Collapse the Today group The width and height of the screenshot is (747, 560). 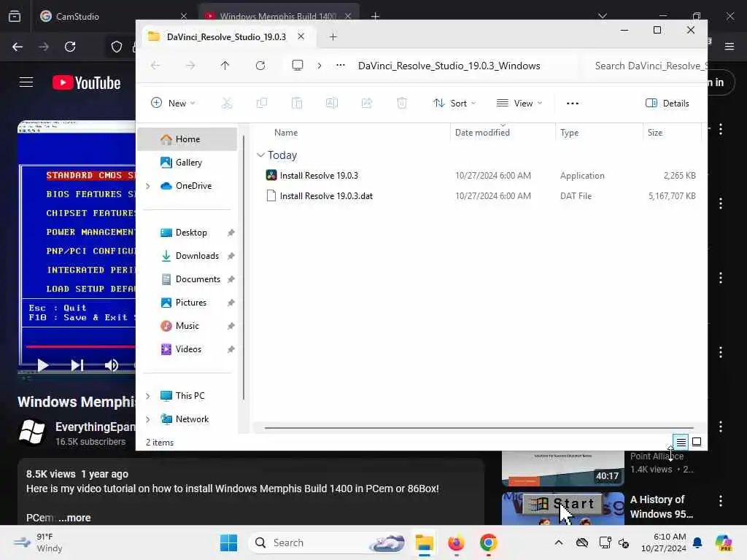[x=260, y=155]
